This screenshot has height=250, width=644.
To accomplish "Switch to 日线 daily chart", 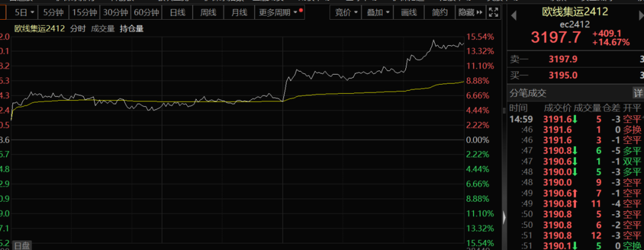I will click(177, 12).
